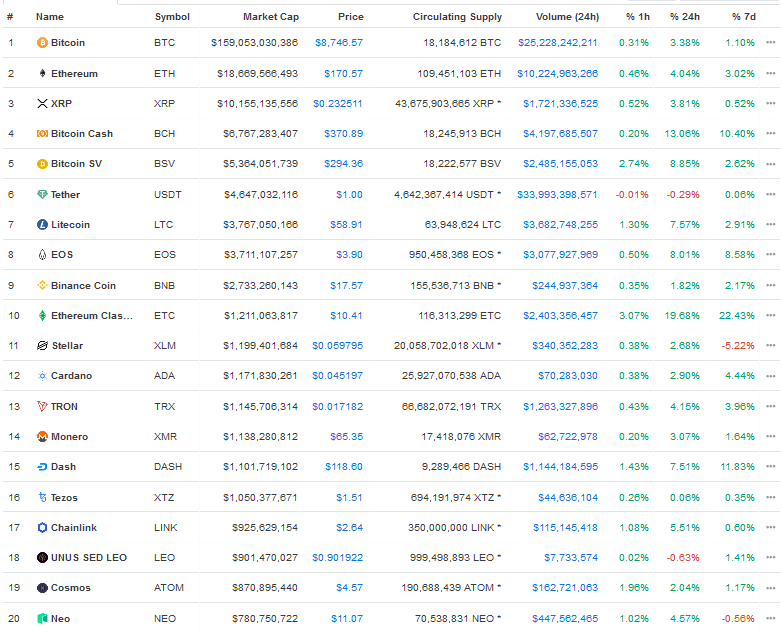Open the more-options dots for Cosmos row
Viewport: 781px width, 632px height.
pyautogui.click(x=771, y=588)
